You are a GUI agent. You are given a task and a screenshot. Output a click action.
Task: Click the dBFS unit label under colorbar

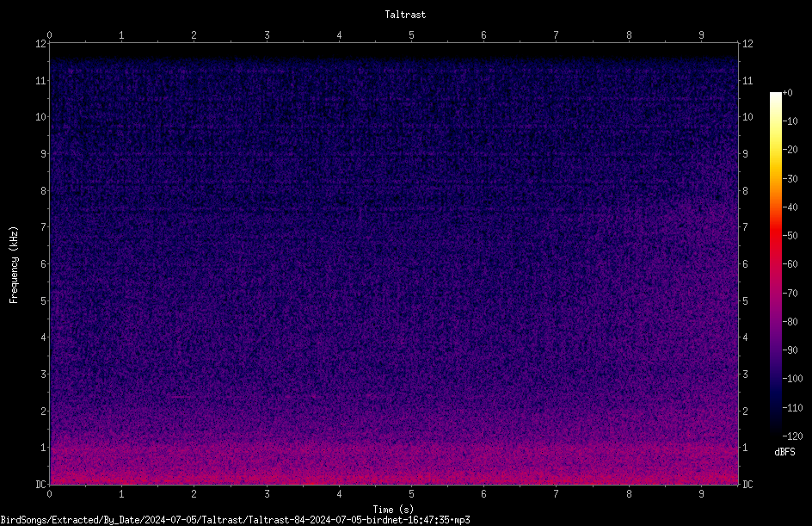point(784,452)
